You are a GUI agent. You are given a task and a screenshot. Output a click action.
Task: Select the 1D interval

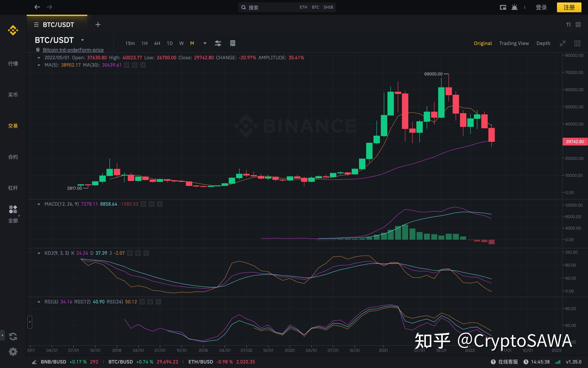170,43
